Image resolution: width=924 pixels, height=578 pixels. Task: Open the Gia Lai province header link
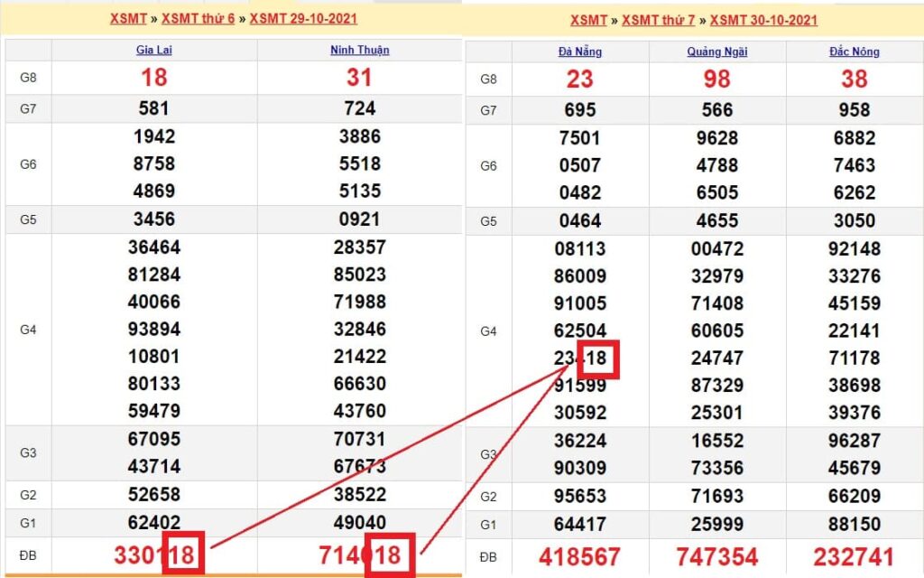coord(153,51)
